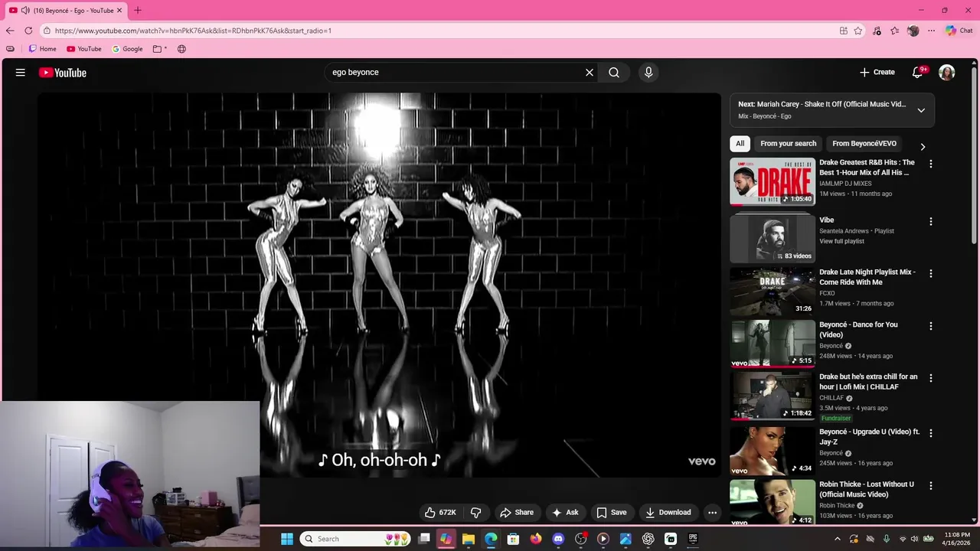Open Robin Thicke - Lost Without U title
The width and height of the screenshot is (980, 551).
pos(867,489)
